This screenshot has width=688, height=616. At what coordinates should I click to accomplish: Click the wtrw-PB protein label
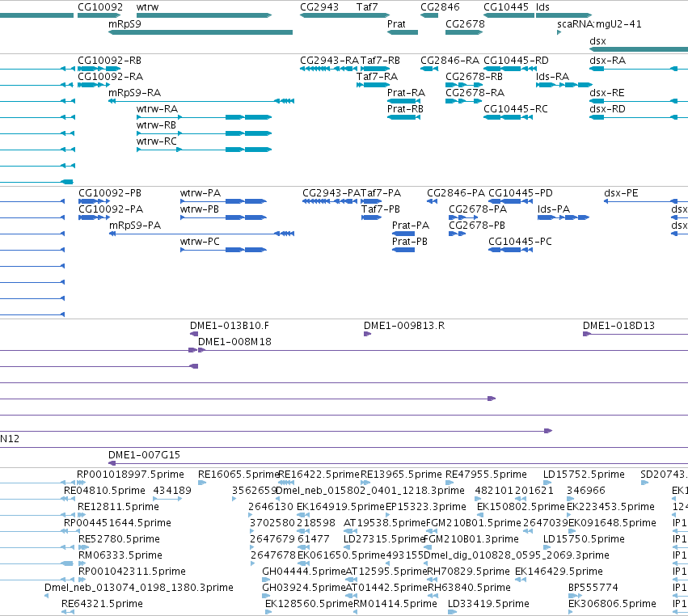[x=199, y=209]
